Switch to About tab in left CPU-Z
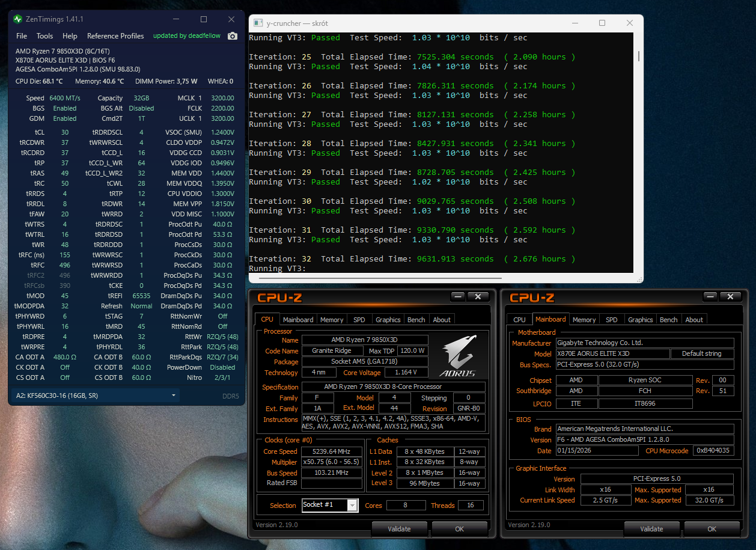 point(442,320)
